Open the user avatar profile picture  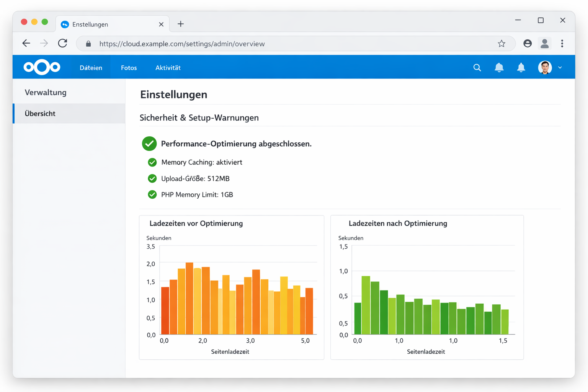tap(545, 67)
